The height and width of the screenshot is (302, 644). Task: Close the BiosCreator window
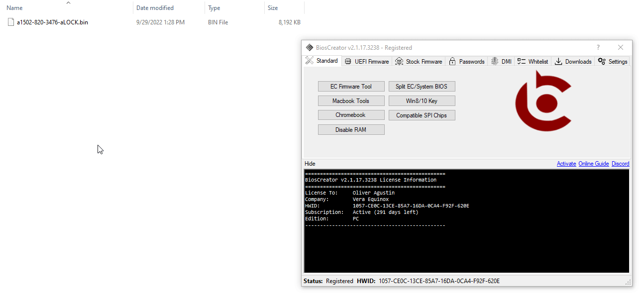click(x=621, y=48)
